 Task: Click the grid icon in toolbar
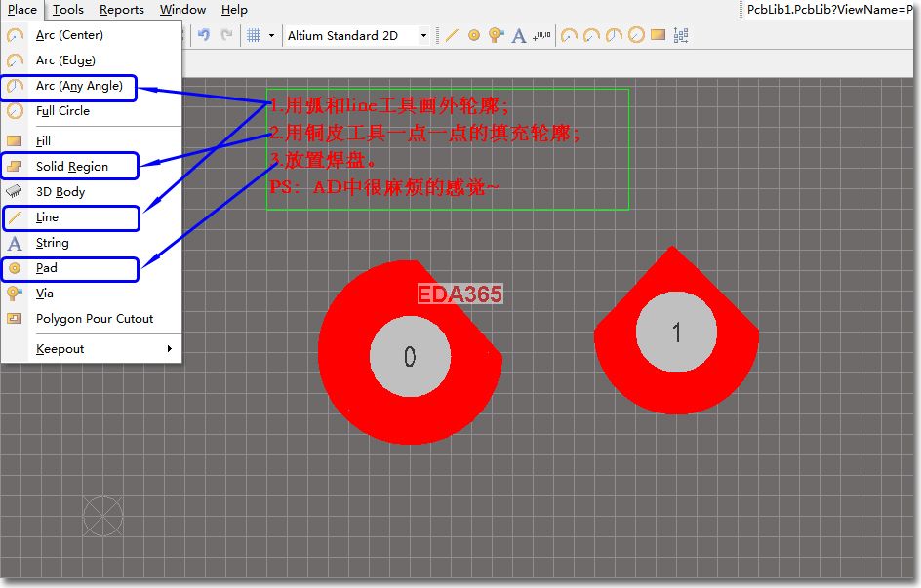(x=254, y=35)
